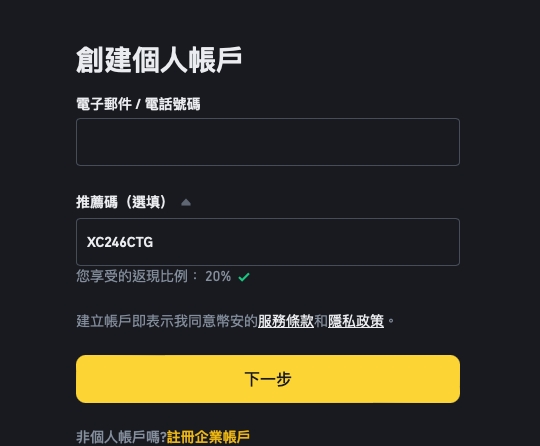Open the 註冊企業帳戶 link
540x446 pixels.
(x=208, y=437)
